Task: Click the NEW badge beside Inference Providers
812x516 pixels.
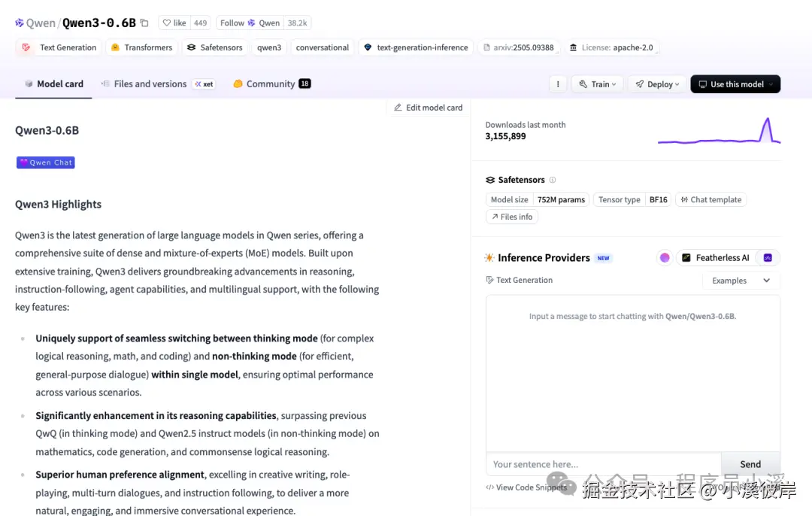Action: (603, 258)
